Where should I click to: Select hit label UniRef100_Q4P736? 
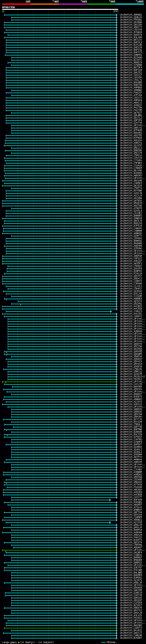click(131, 427)
